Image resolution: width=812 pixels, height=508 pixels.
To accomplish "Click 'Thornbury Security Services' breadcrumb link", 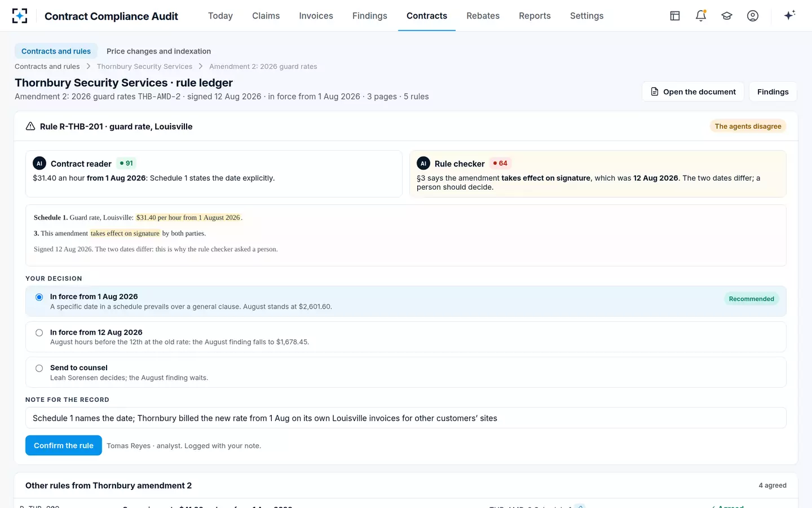I will point(144,67).
